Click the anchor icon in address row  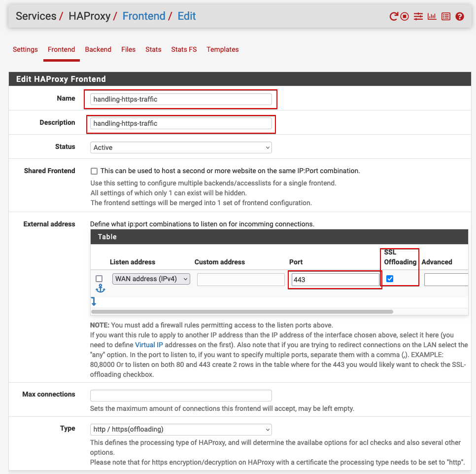101,289
